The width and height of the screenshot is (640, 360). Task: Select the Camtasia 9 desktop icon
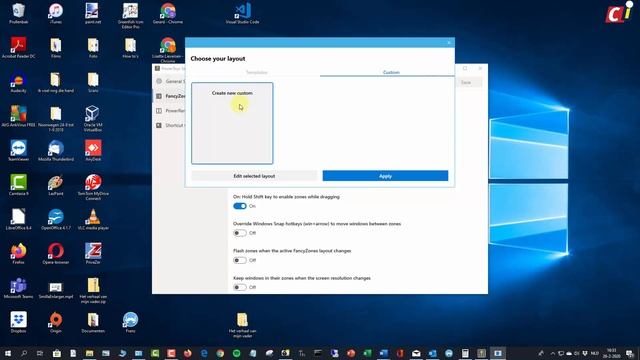click(x=18, y=184)
